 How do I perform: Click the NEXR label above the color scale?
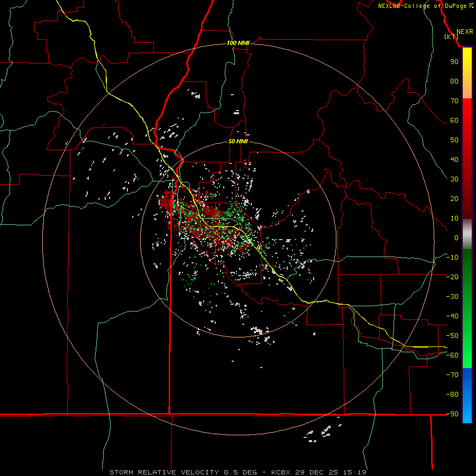pos(465,32)
